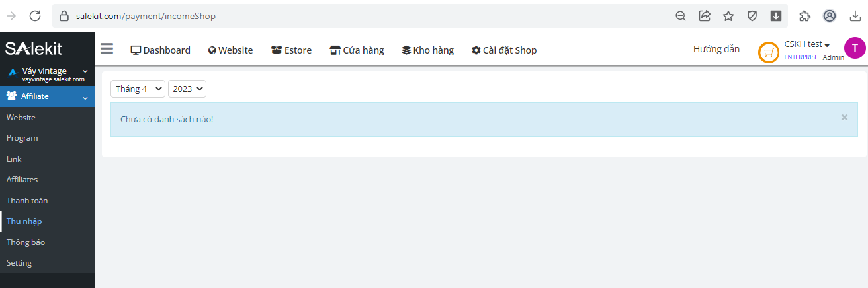Screen dimensions: 868x288
Task: Open the Tháng 4 month dropdown
Action: coord(138,89)
